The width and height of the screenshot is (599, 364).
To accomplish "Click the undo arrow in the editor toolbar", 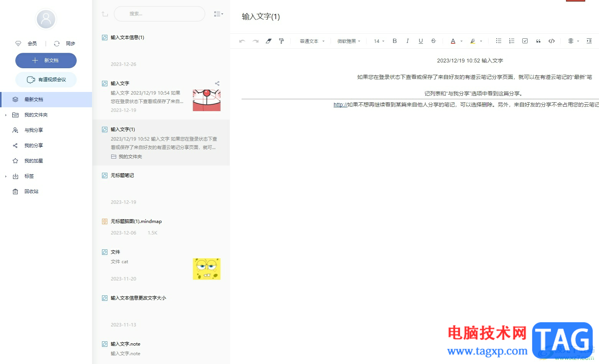I will coord(242,41).
